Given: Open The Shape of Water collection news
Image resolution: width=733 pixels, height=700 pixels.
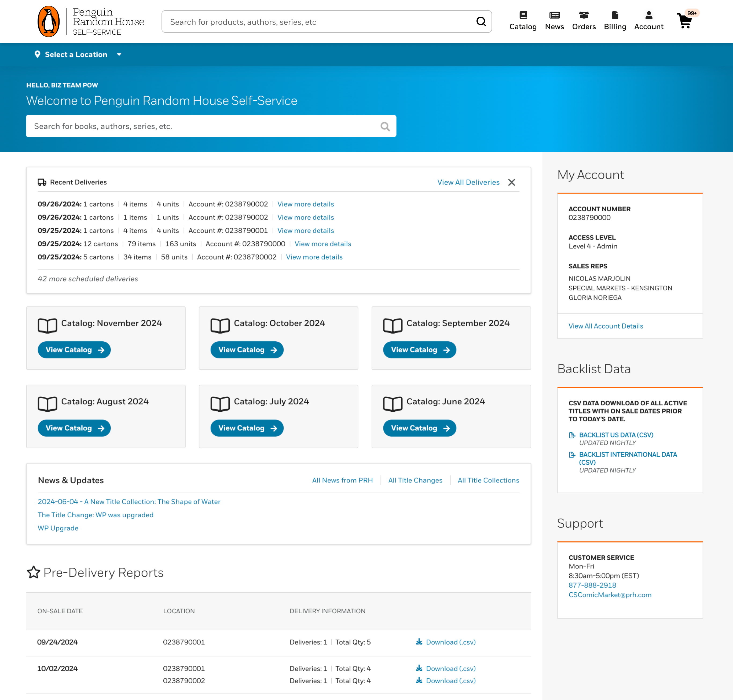Looking at the screenshot, I should tap(129, 501).
